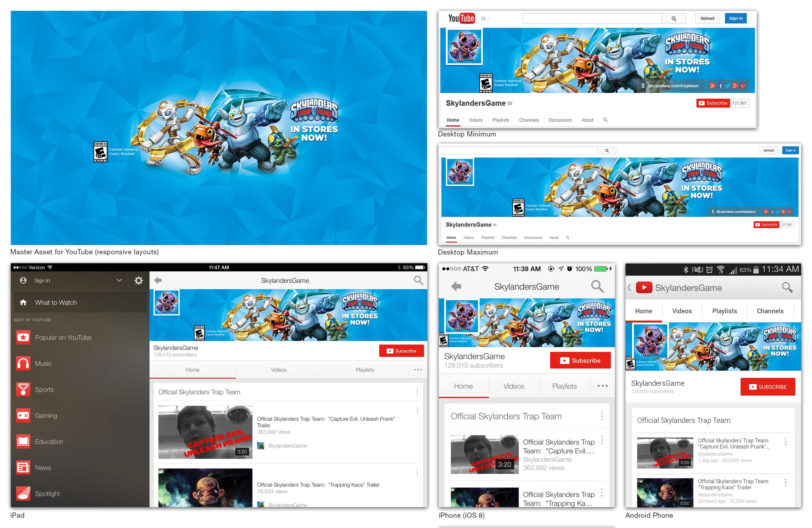
Task: Click search magnifier on Android Phone
Action: coord(787,287)
